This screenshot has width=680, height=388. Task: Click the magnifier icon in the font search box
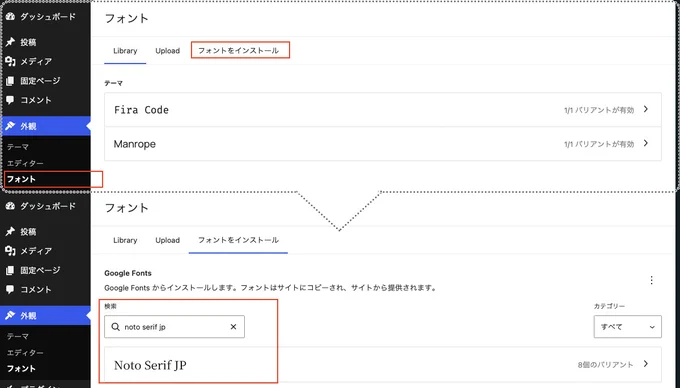click(115, 327)
